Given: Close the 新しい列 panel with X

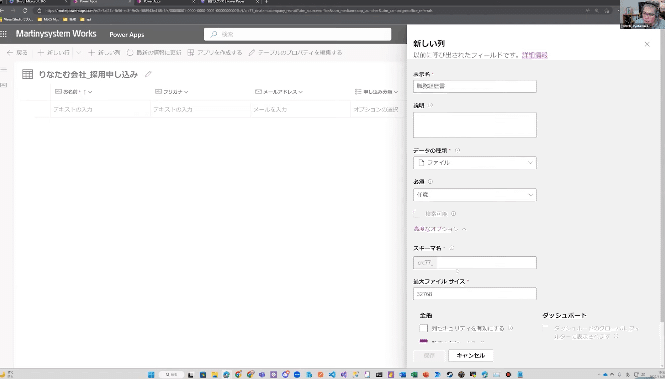Looking at the screenshot, I should [647, 44].
